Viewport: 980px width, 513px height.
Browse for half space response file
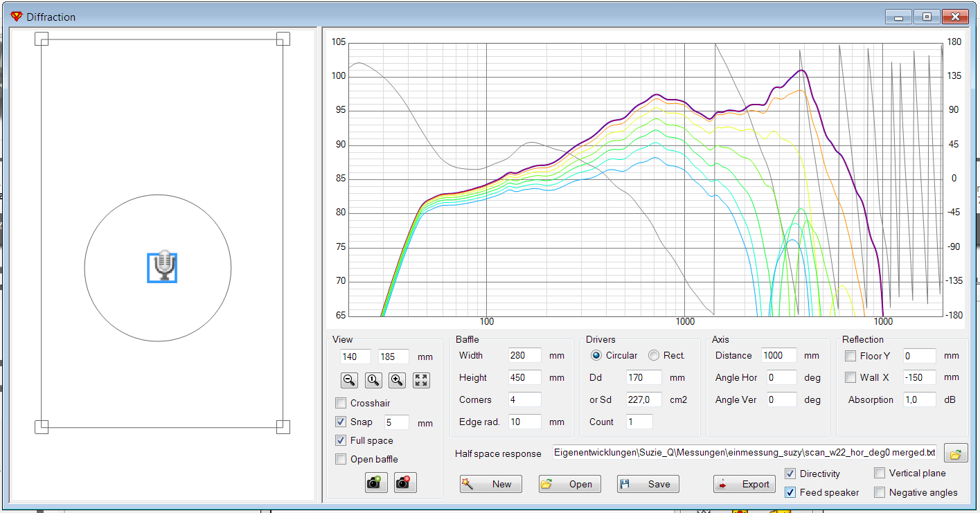[x=956, y=454]
